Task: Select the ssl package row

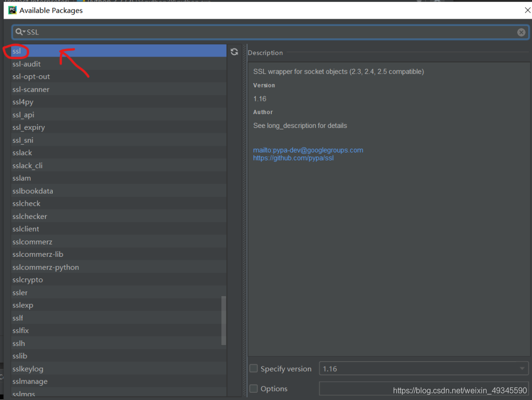Action: click(119, 51)
